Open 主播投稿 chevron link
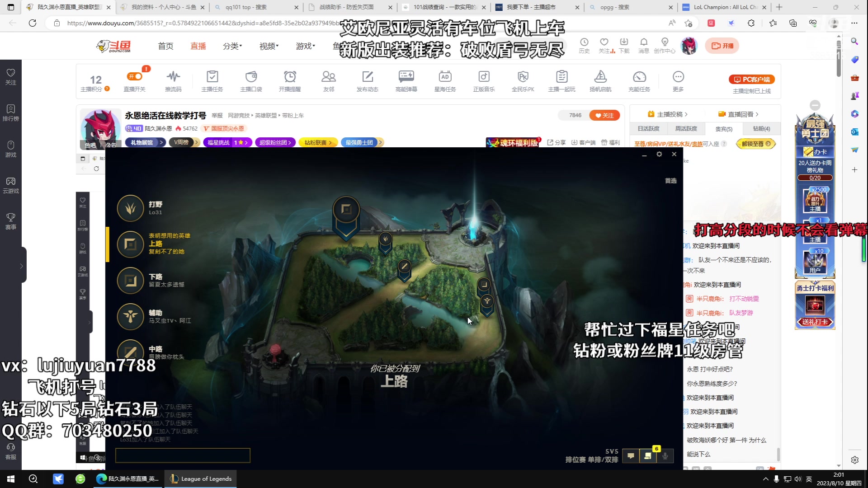 click(x=667, y=114)
